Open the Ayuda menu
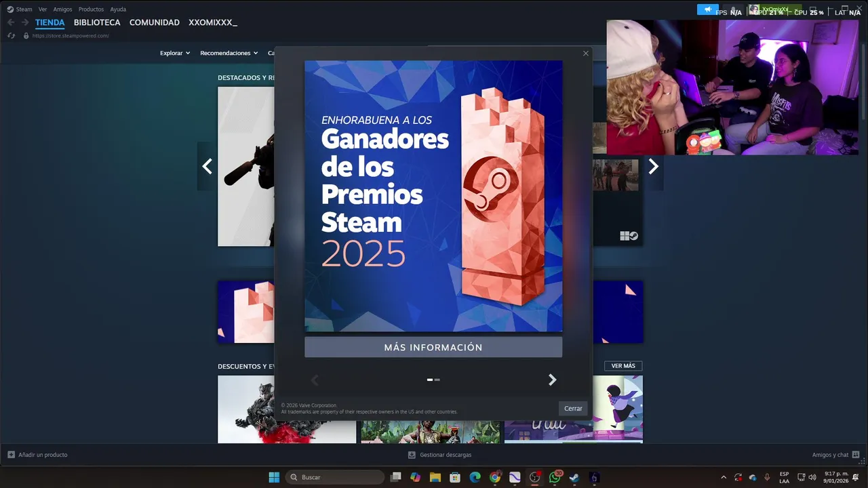This screenshot has height=488, width=868. [x=118, y=9]
